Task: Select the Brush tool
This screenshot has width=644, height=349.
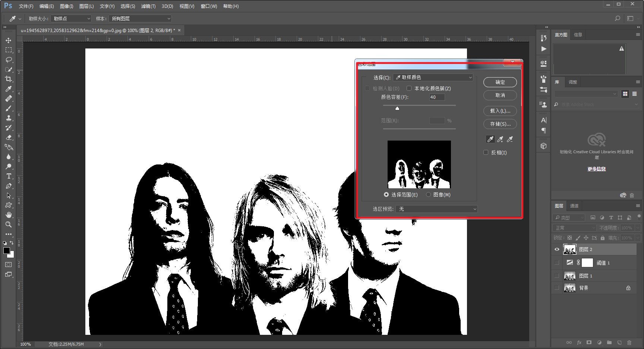Action: coord(9,108)
